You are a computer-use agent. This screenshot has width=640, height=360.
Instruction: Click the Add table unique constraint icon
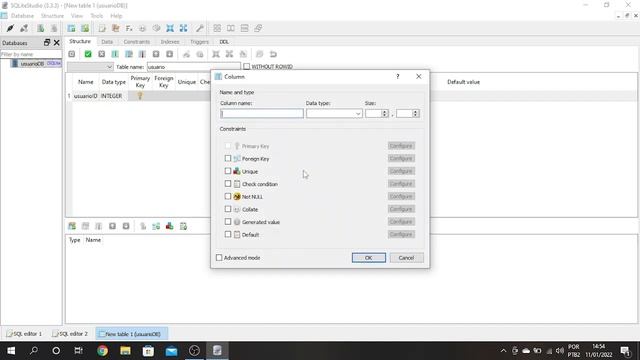tap(169, 226)
